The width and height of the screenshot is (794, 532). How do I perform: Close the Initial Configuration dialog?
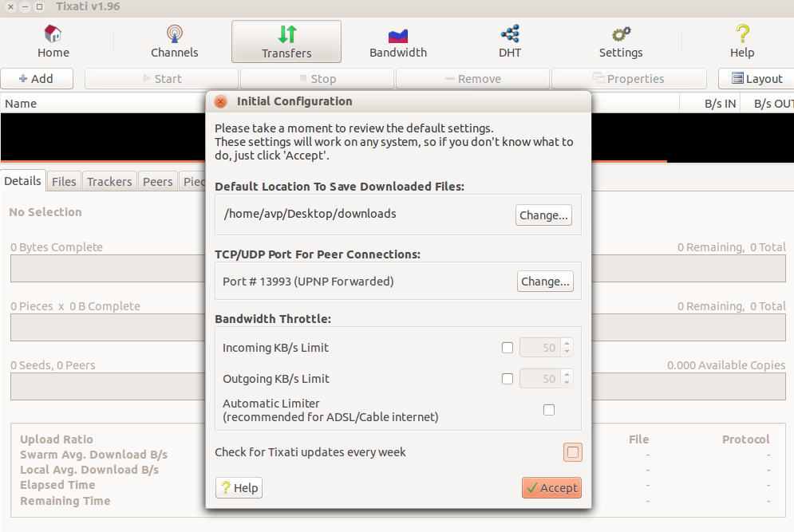[221, 102]
